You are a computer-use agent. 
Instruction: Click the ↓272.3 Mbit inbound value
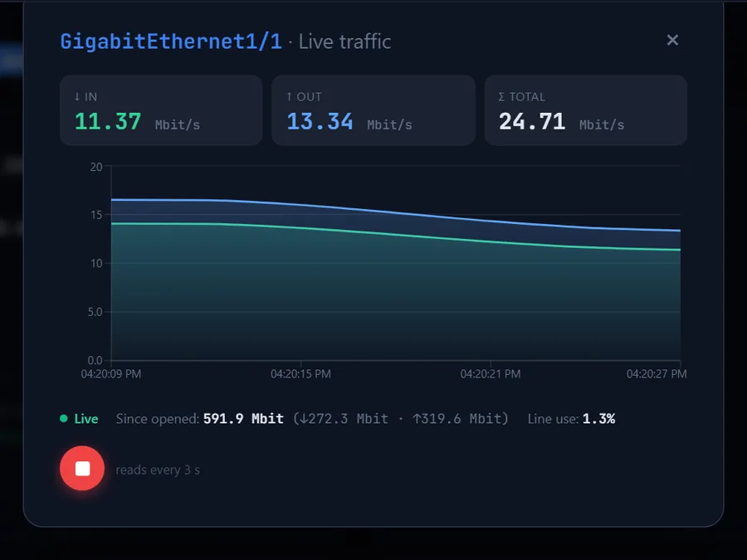pyautogui.click(x=344, y=419)
